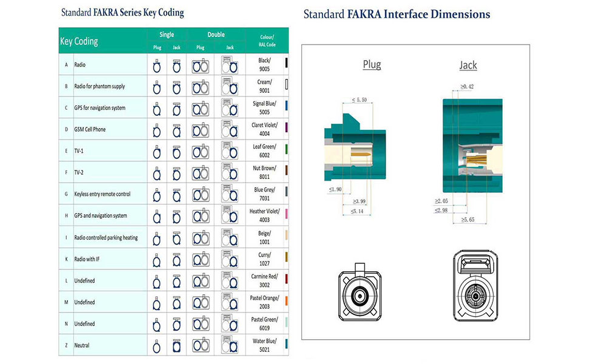Screen dimensions: 589x364
Task: Select the Signal Blue 5005 colour swatch
Action: [x=287, y=106]
